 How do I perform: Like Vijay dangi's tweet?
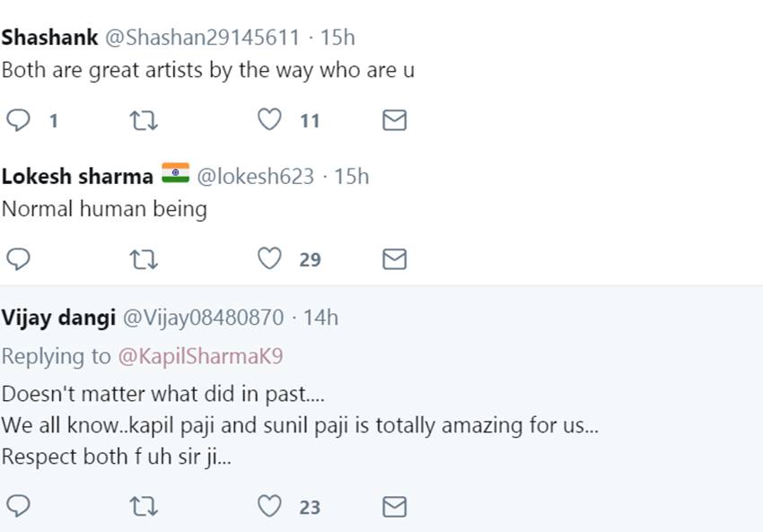tap(269, 507)
